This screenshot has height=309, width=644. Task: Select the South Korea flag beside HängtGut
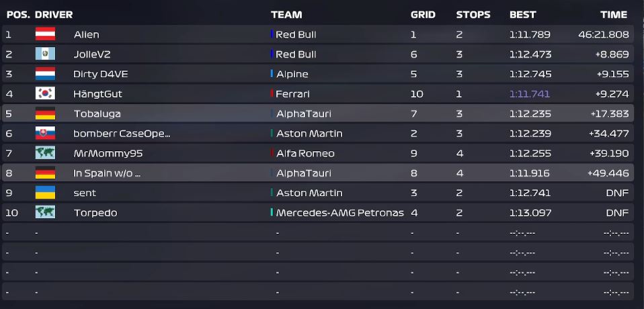[x=45, y=93]
